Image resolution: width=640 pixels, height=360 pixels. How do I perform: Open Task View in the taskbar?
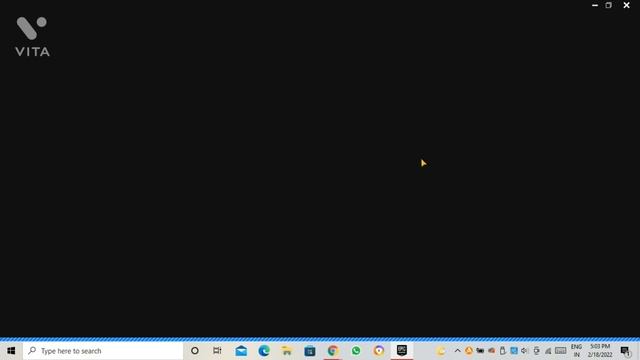coord(217,351)
